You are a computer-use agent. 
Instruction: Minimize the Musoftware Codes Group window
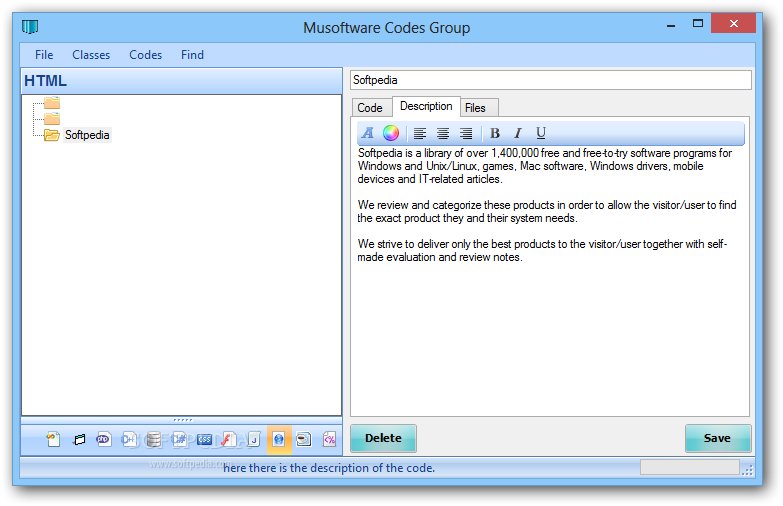pyautogui.click(x=671, y=25)
